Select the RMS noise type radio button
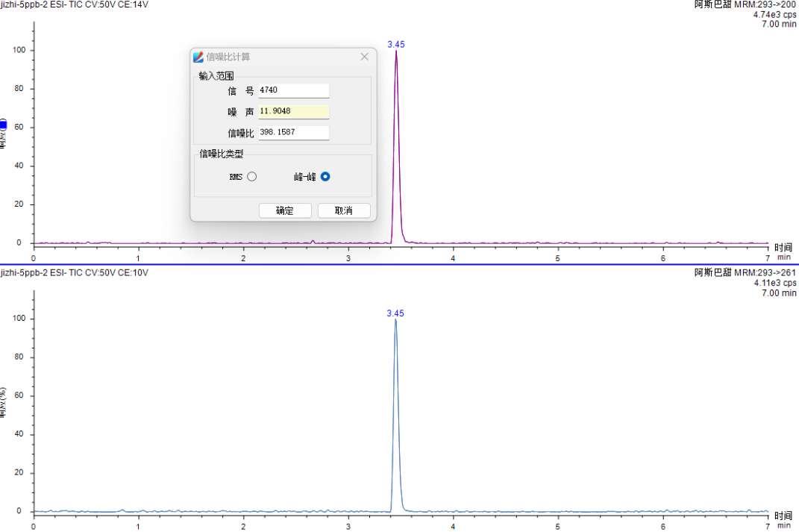The width and height of the screenshot is (799, 532). click(x=251, y=177)
